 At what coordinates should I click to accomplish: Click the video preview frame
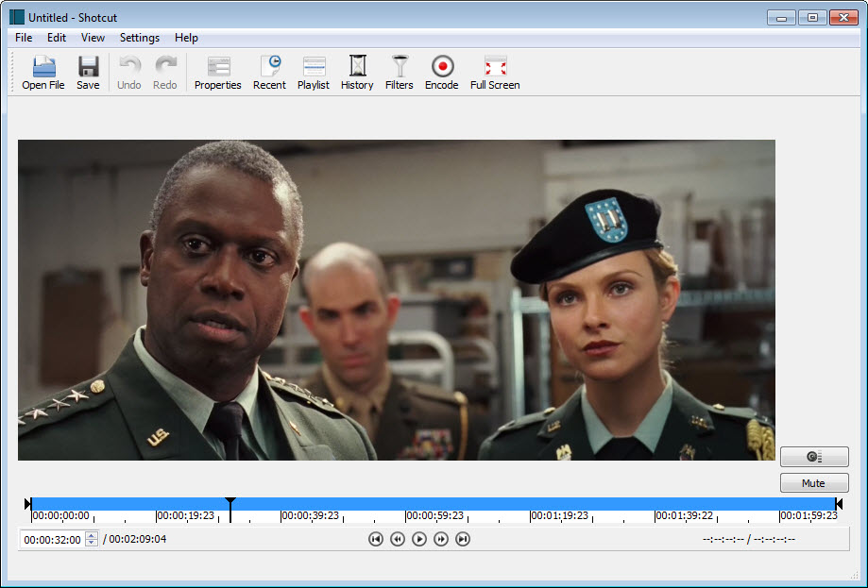coord(397,300)
